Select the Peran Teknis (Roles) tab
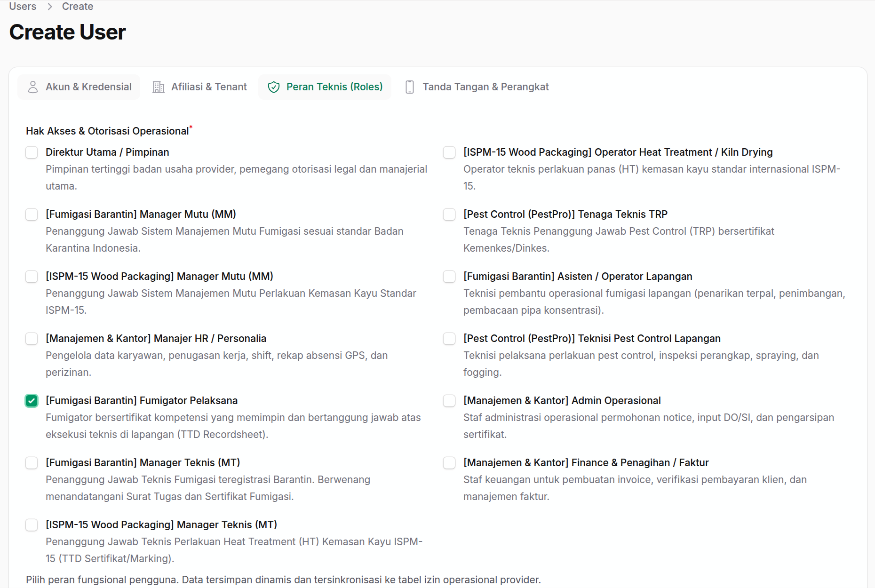 pos(325,87)
